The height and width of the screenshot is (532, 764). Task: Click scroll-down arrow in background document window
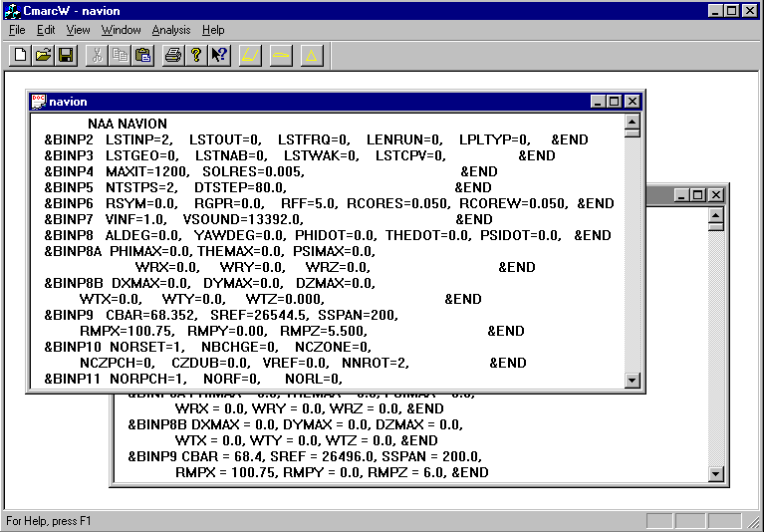coord(716,473)
